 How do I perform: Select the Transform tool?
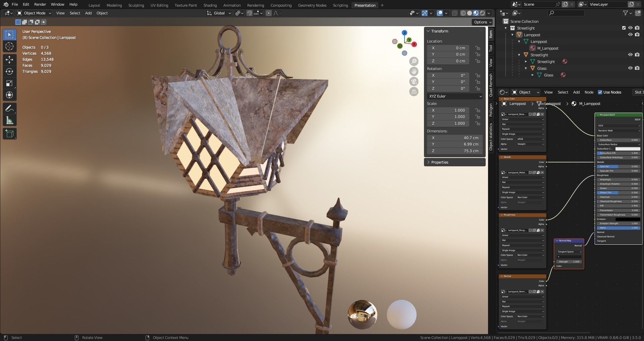coord(9,95)
